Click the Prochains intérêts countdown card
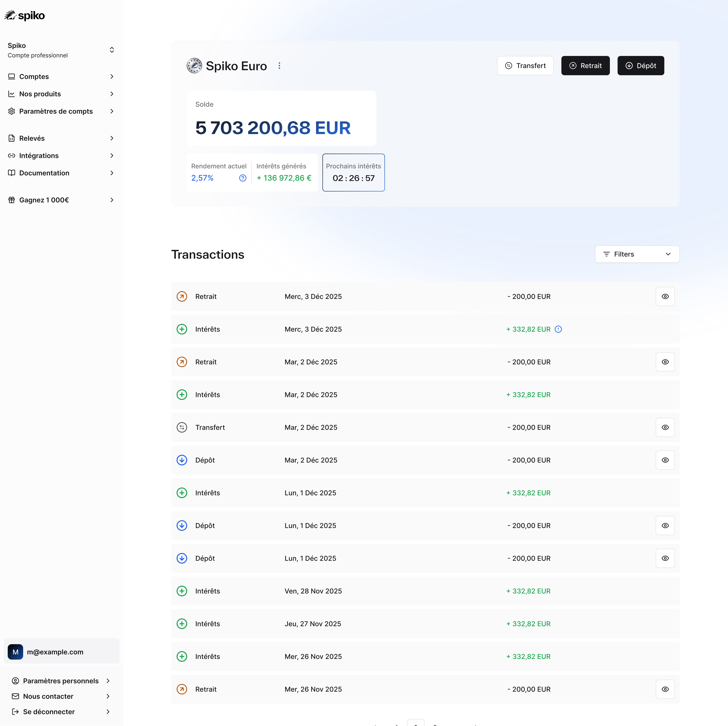This screenshot has height=726, width=728. tap(353, 173)
